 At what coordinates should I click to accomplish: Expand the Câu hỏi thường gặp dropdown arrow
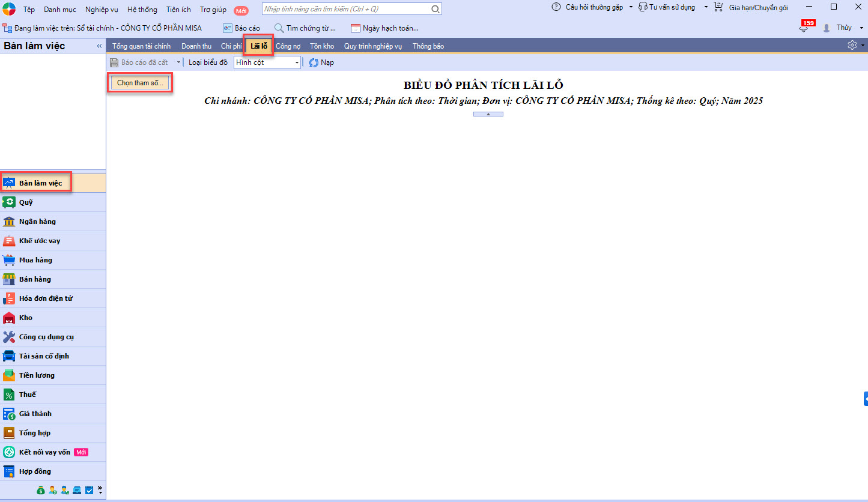click(631, 7)
